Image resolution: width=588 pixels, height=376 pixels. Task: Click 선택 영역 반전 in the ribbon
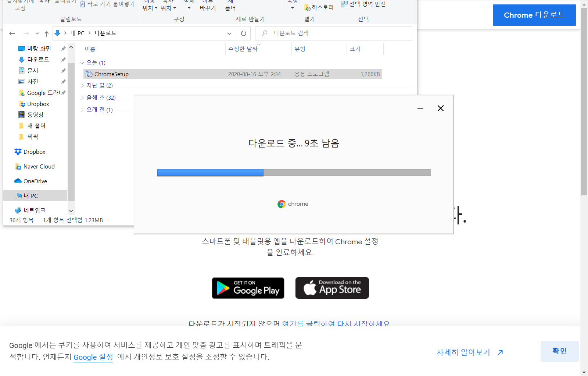point(363,4)
